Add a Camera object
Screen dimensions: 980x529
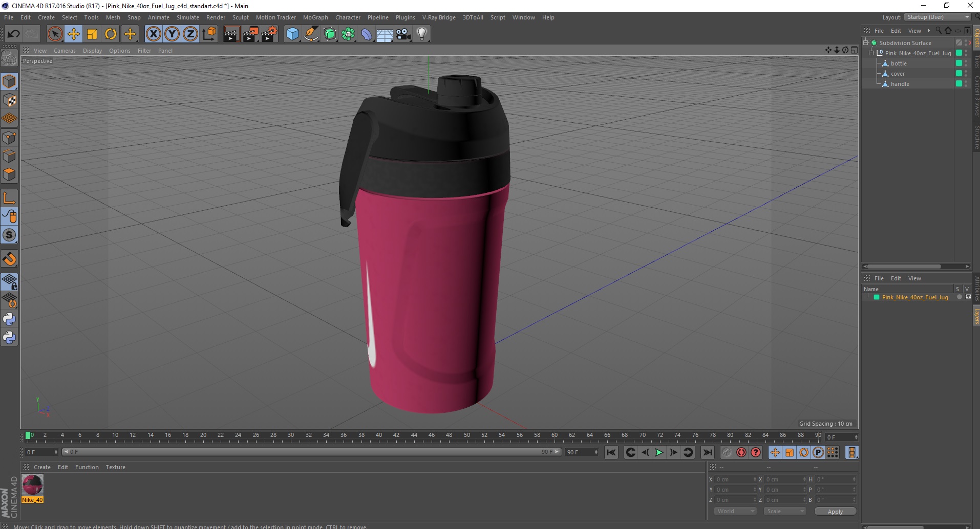click(x=403, y=34)
